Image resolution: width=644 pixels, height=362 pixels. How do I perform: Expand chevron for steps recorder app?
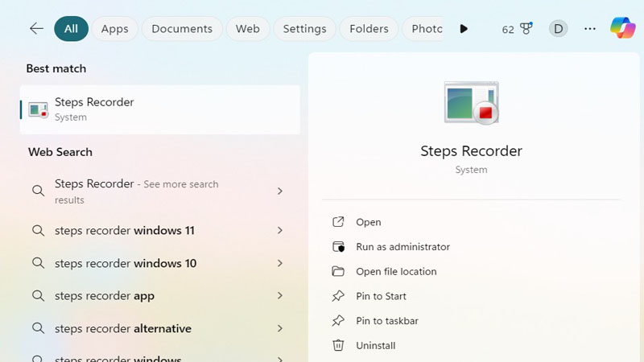(280, 295)
